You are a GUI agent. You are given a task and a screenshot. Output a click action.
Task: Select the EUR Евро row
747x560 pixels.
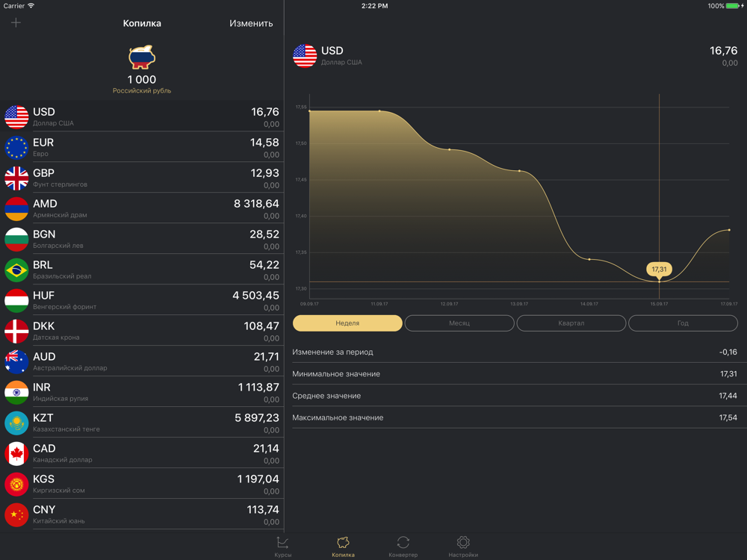click(x=142, y=147)
